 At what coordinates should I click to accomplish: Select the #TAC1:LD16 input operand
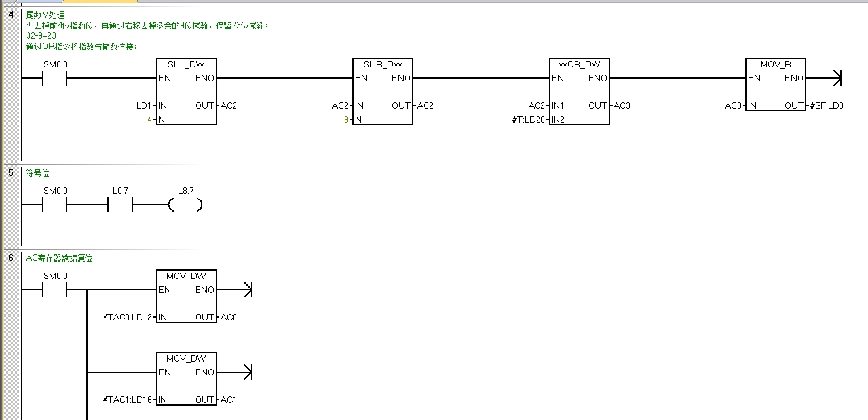tap(127, 400)
